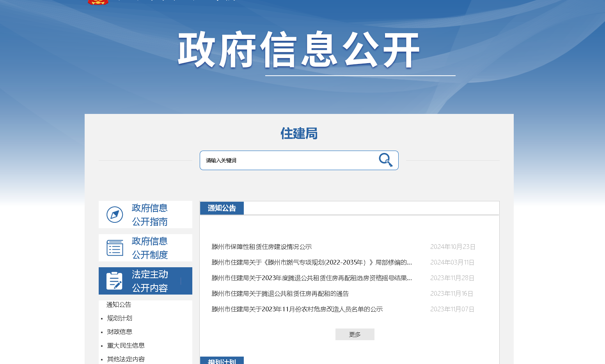Click 更多 button under notices
Screen dimensions: 605x364
[355, 334]
